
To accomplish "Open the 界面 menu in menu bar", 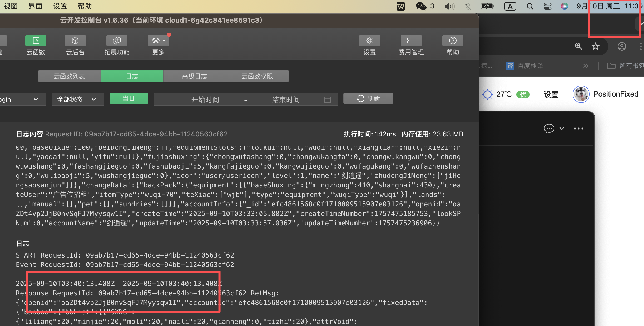I will pyautogui.click(x=35, y=6).
